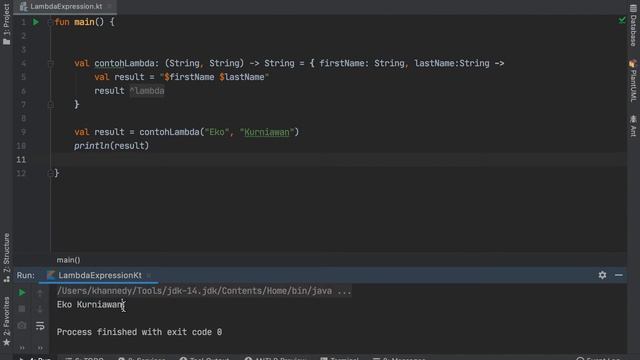Click the fold end marker on line 12
This screenshot has height=360, width=640.
coord(50,173)
